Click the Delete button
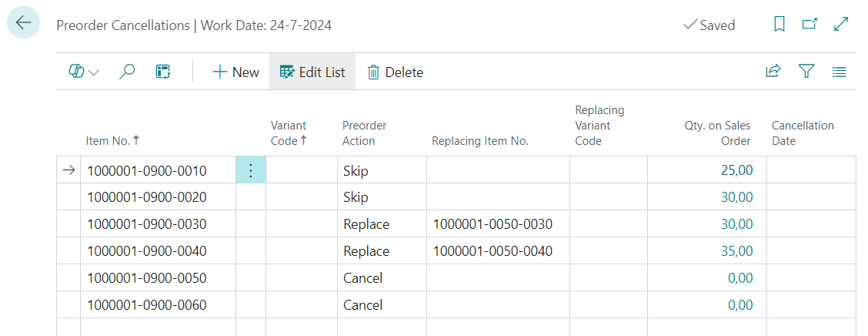 pos(396,72)
